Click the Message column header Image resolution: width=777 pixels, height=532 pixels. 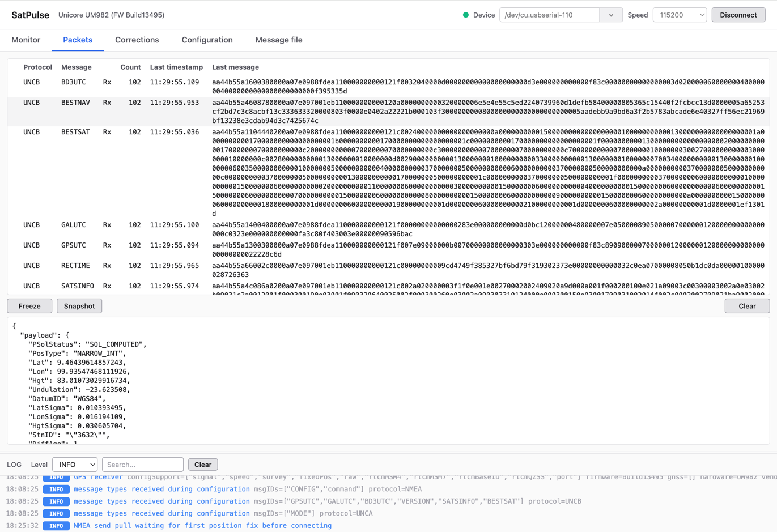76,67
